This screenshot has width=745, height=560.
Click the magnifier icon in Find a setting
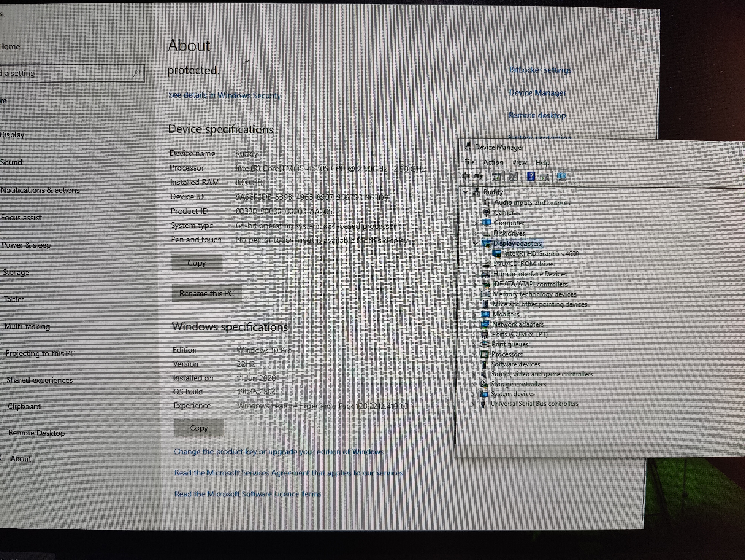(136, 73)
